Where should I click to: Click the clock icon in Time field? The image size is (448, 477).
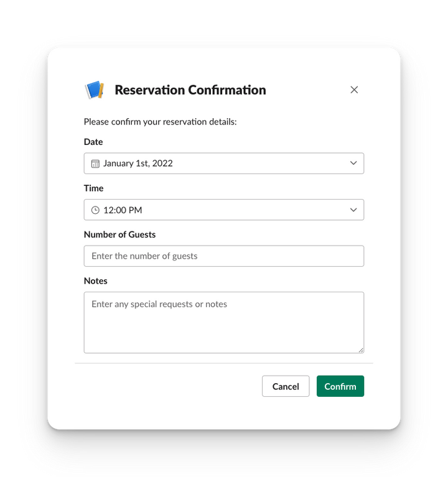click(x=95, y=210)
